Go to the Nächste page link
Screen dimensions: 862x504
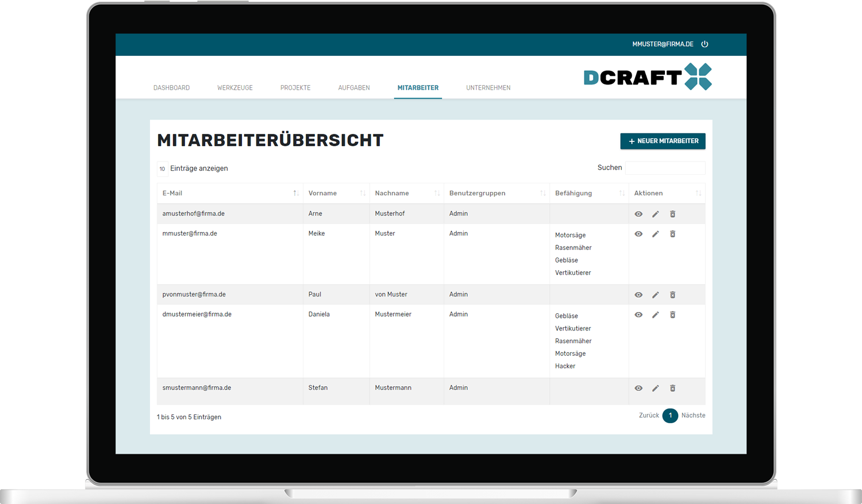coord(693,415)
